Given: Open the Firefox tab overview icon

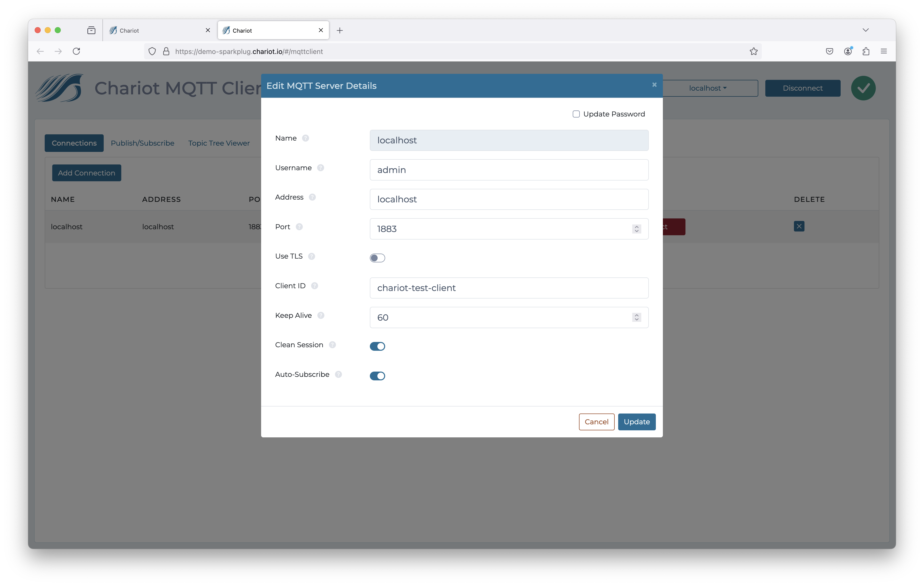Looking at the screenshot, I should (x=91, y=30).
